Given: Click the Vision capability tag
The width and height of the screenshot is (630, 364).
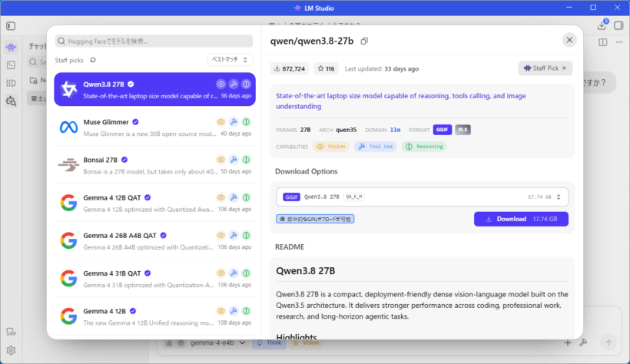Looking at the screenshot, I should click(331, 147).
